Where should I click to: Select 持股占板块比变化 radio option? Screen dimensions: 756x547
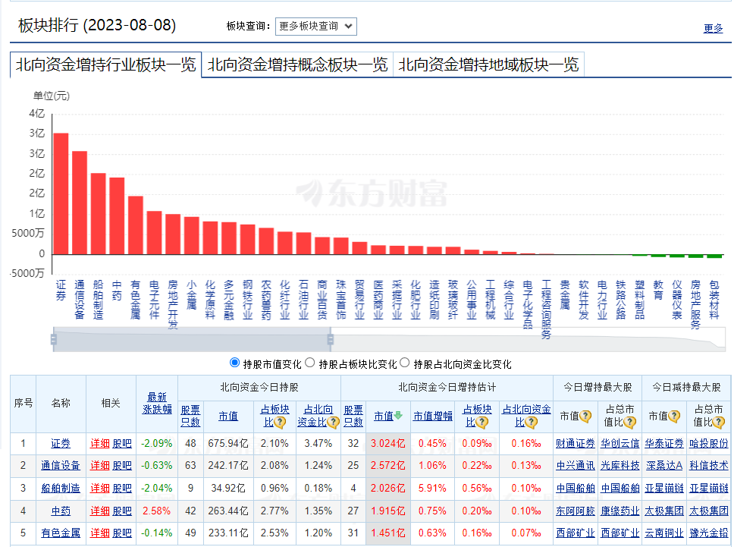(x=311, y=363)
